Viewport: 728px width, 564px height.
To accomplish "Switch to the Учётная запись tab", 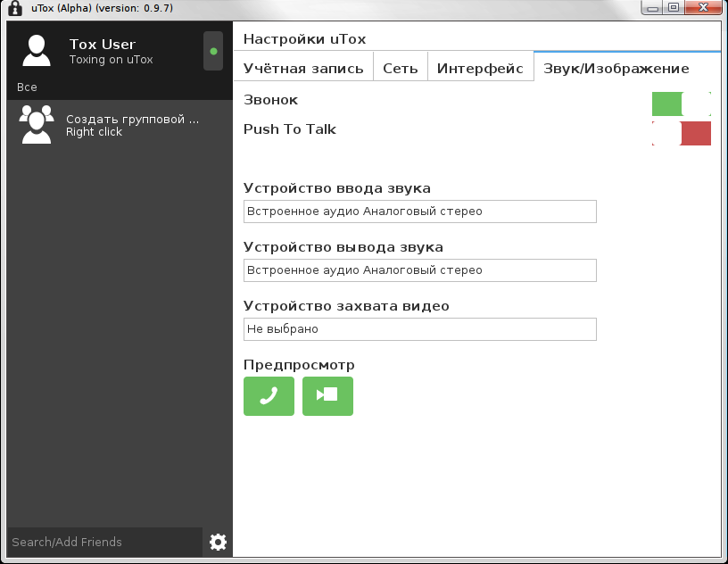I will pyautogui.click(x=303, y=69).
